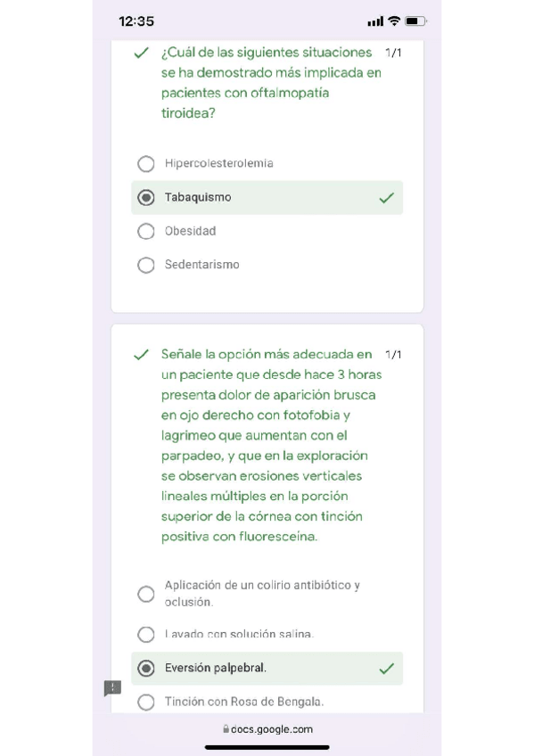Select the Hipercolesterolemia radio button
Viewport: 534px width, 756px height.
click(x=146, y=164)
